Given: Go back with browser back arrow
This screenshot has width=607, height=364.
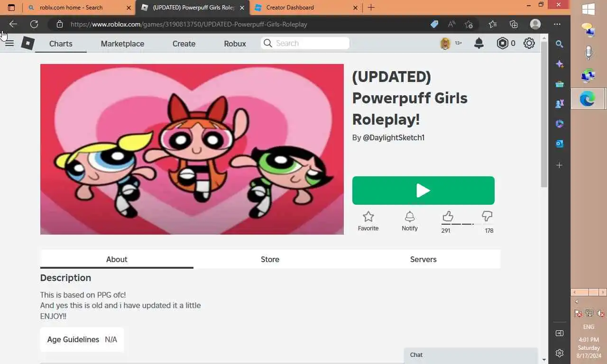Looking at the screenshot, I should click(x=13, y=24).
